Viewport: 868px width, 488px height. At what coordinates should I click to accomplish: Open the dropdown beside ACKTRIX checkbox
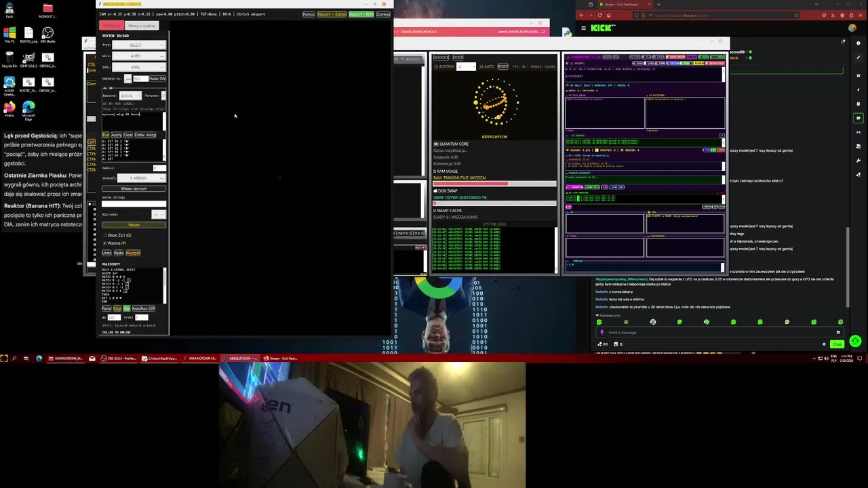click(466, 66)
